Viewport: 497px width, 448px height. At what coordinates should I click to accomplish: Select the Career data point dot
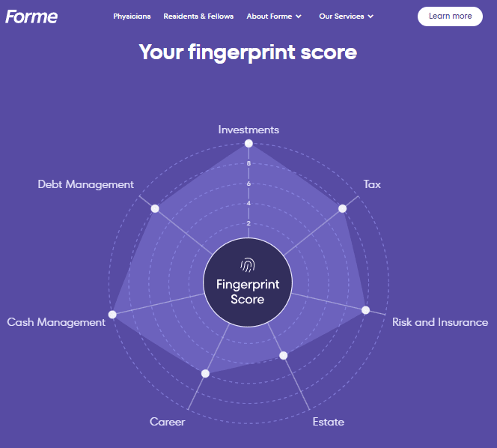[205, 373]
